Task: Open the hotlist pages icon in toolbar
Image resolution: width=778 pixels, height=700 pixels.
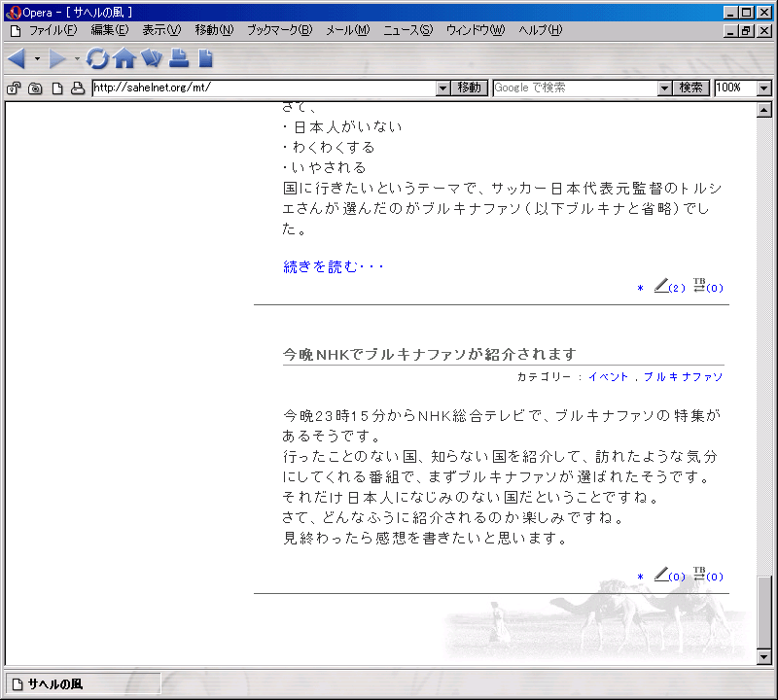Action: 152,58
